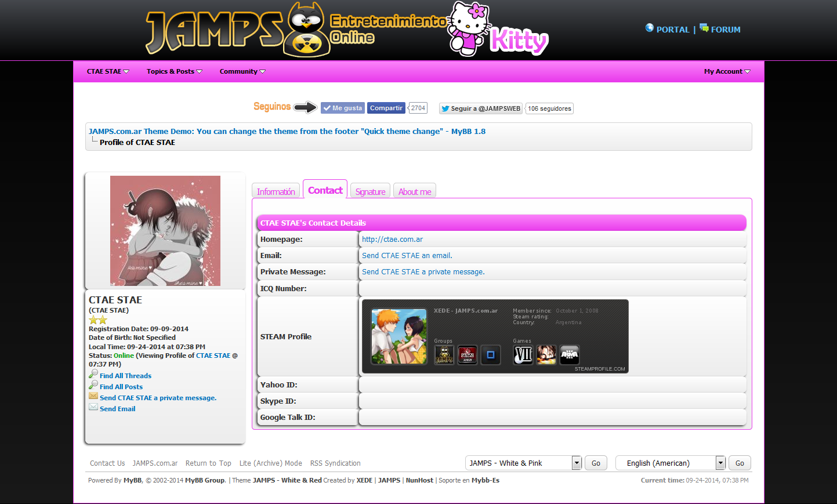Click the XEDE creator link in footer
Screen dimensions: 837x504
pos(364,480)
